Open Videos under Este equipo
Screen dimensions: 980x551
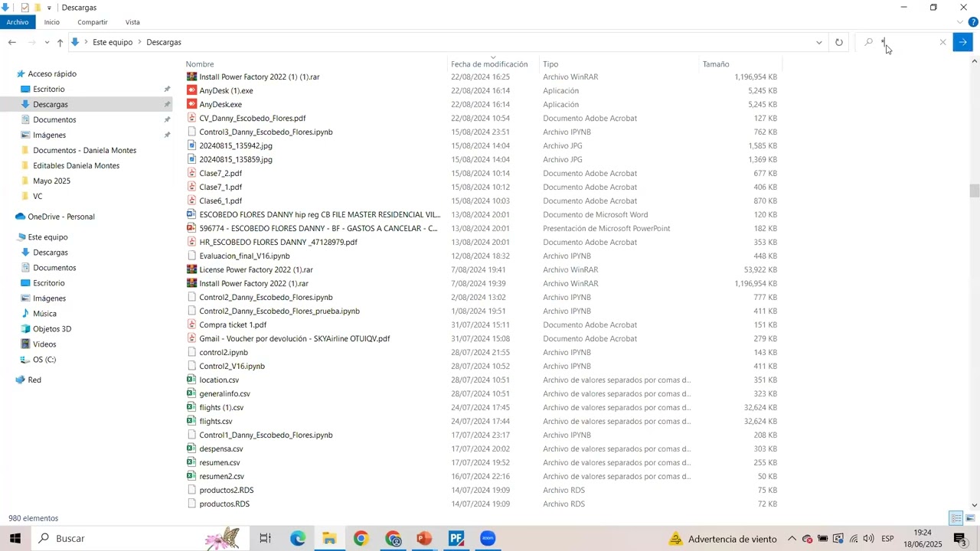click(x=44, y=344)
